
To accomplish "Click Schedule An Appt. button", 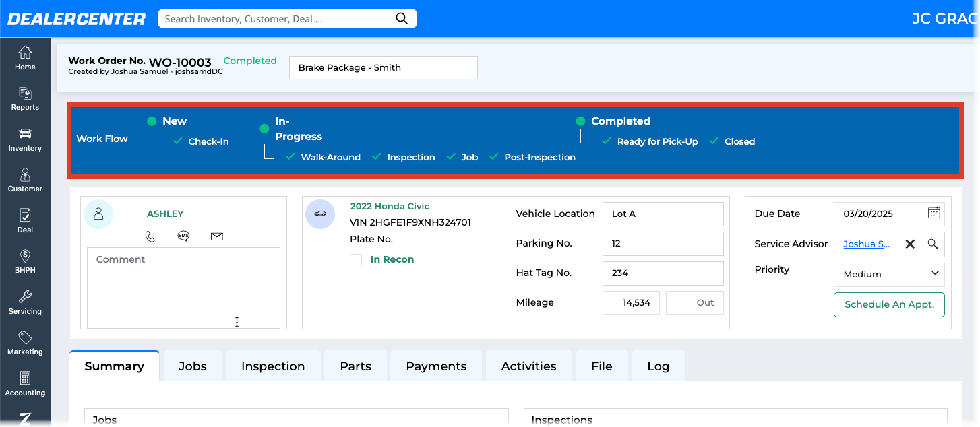I will 889,304.
